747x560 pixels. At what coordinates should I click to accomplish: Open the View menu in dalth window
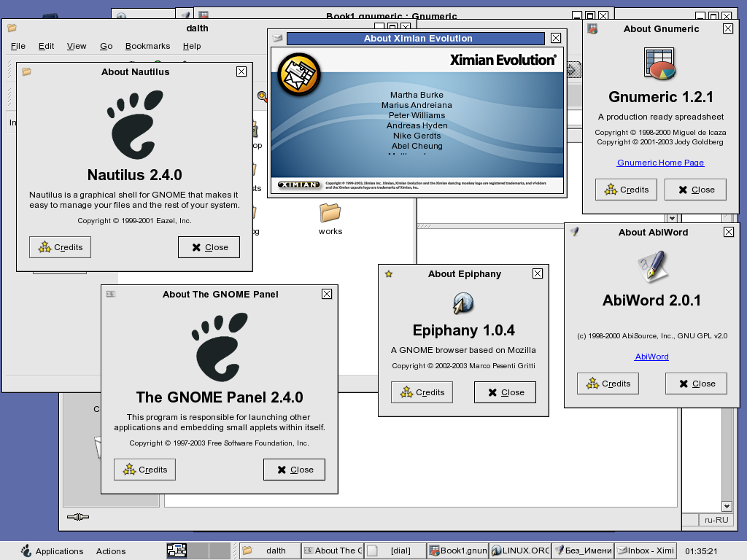[77, 46]
